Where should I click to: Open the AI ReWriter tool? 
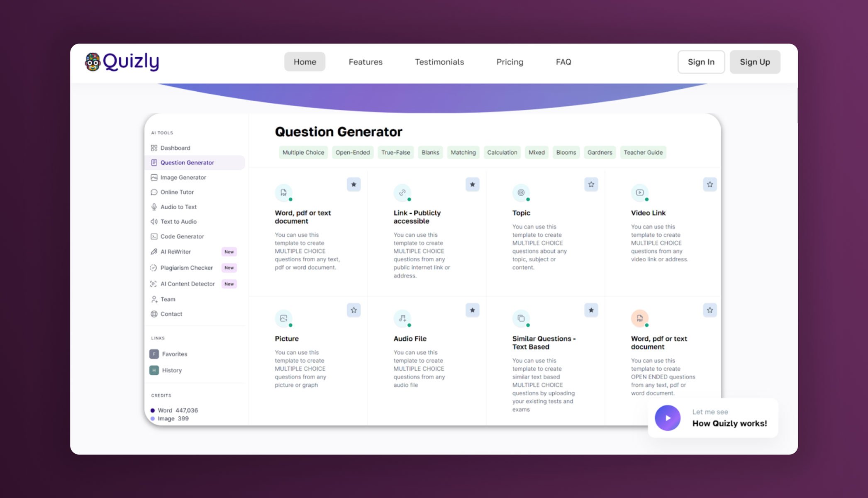click(176, 251)
